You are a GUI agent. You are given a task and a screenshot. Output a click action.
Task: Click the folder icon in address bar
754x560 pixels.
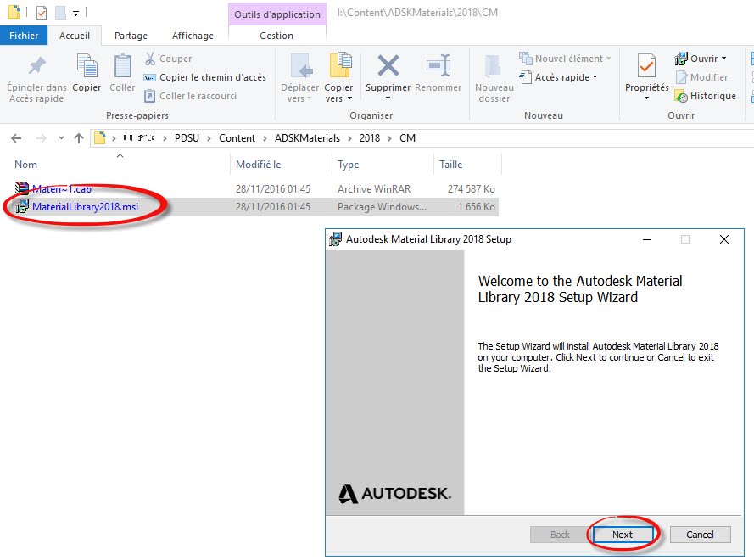pyautogui.click(x=99, y=137)
